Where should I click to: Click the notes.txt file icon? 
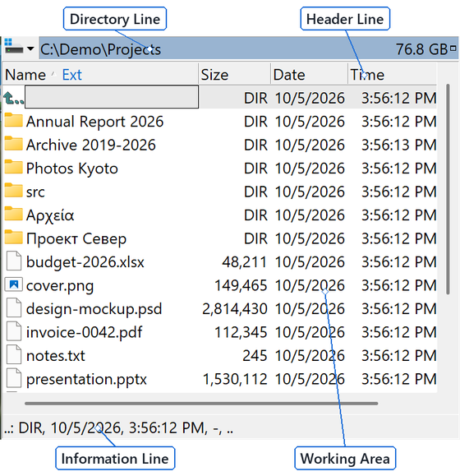14,354
